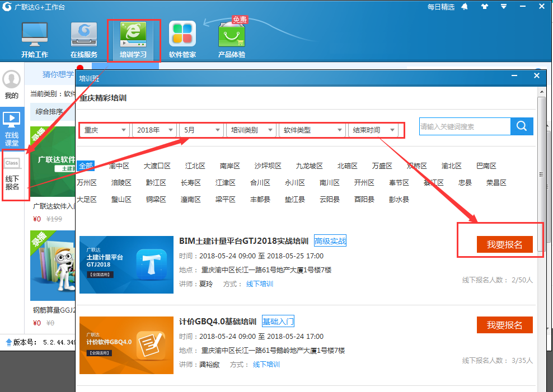
Task: Open the title bar dropdown triangle menu
Action: tap(504, 7)
